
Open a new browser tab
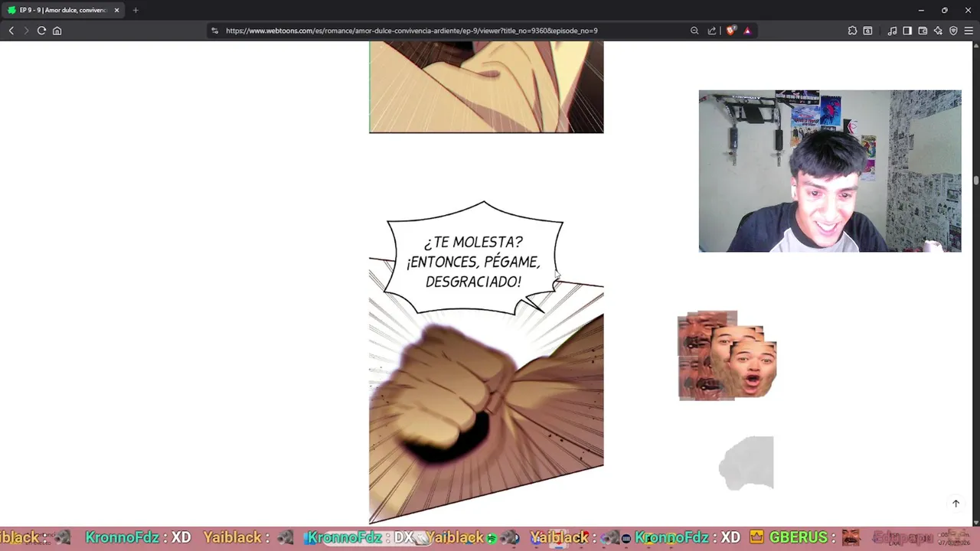[136, 10]
